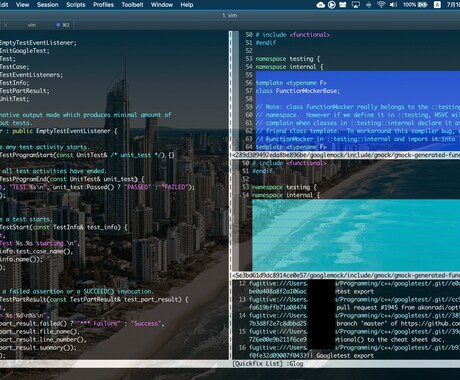Open the Help menu
This screenshot has height=380, width=460.
pyautogui.click(x=187, y=5)
